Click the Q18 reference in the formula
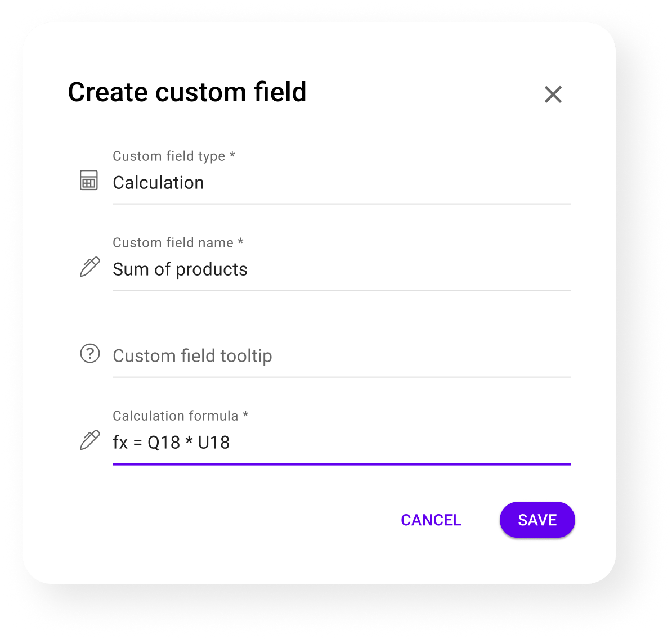Screen dimensions: 672x640 click(164, 443)
